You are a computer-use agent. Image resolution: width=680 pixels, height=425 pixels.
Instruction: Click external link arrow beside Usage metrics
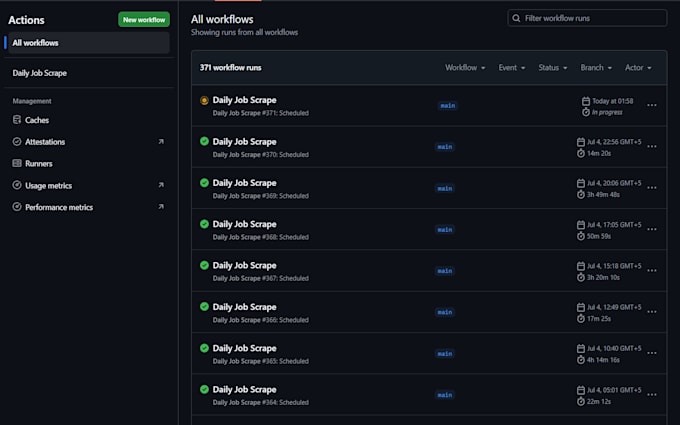(x=161, y=185)
